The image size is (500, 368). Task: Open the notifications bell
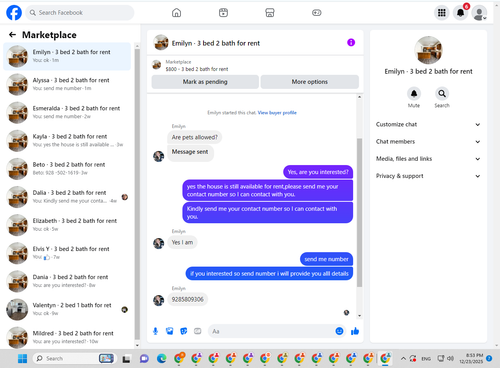click(461, 13)
